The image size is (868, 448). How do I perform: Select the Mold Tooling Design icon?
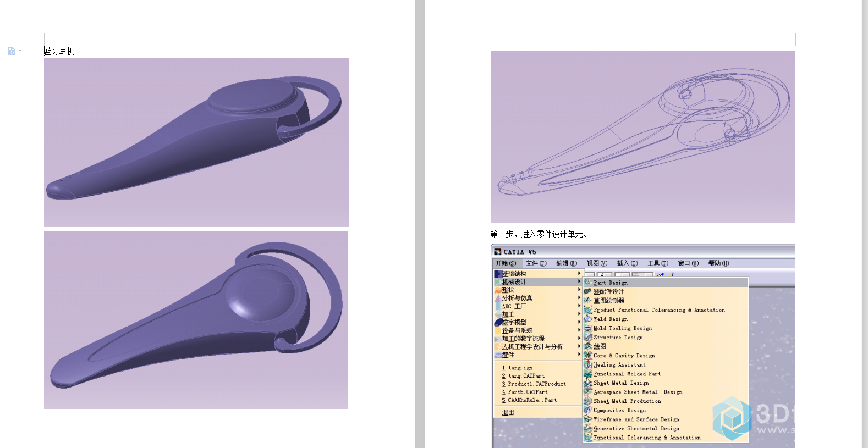pyautogui.click(x=587, y=328)
